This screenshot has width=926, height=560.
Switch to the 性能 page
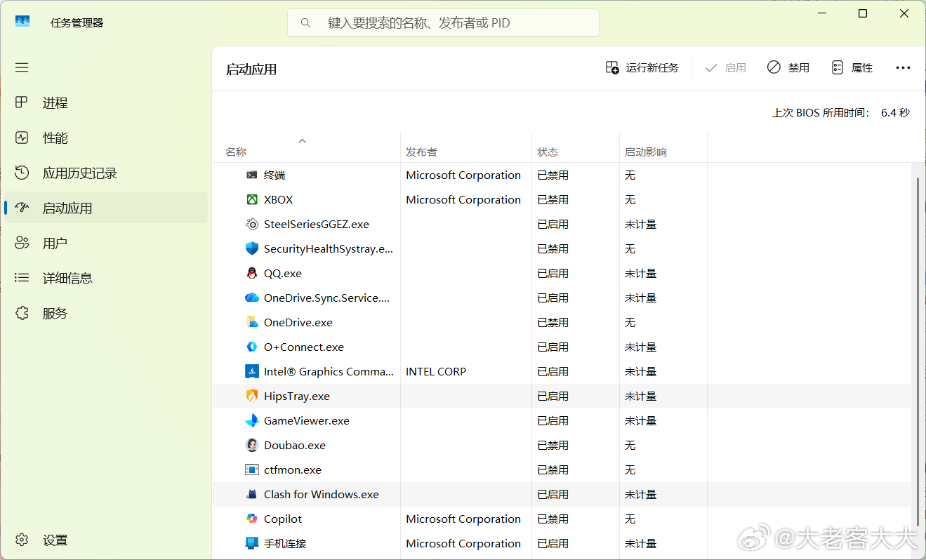[x=106, y=138]
